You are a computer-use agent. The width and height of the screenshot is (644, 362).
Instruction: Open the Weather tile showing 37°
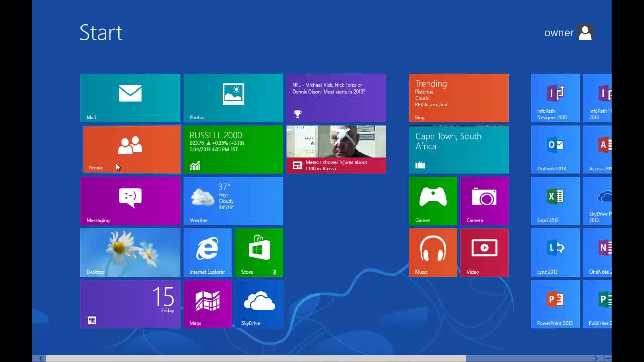click(x=233, y=201)
